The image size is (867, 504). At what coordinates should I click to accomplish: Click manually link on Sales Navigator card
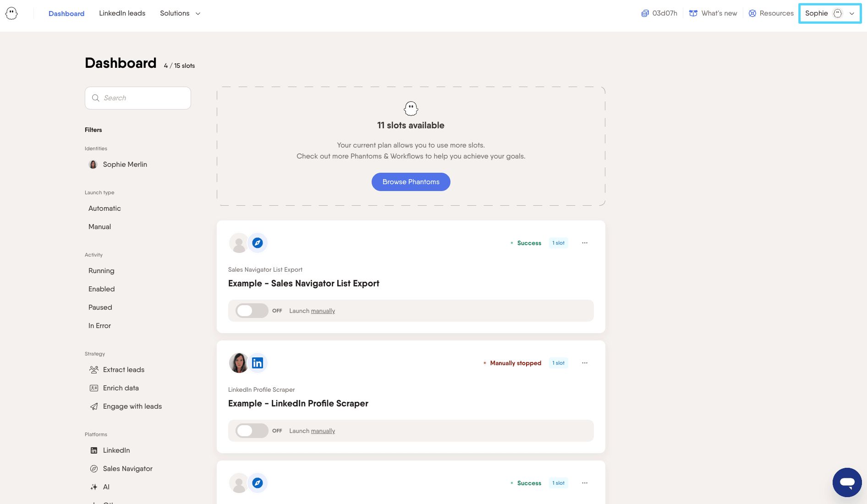coord(323,311)
